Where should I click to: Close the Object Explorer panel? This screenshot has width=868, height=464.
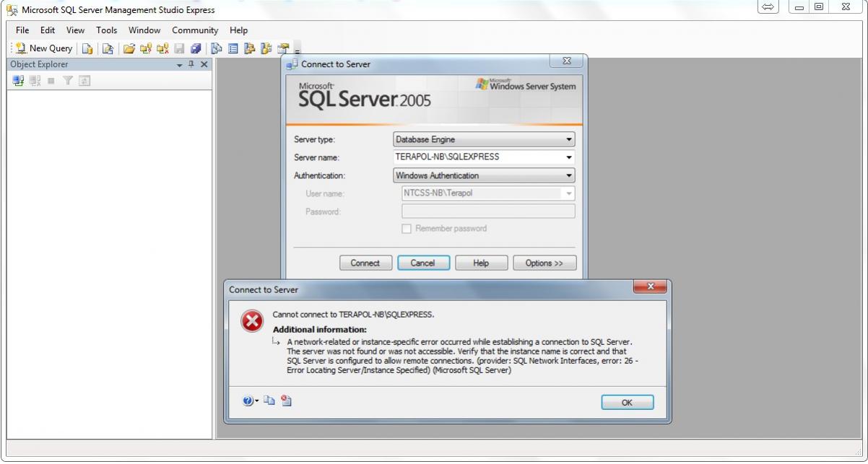coord(204,65)
